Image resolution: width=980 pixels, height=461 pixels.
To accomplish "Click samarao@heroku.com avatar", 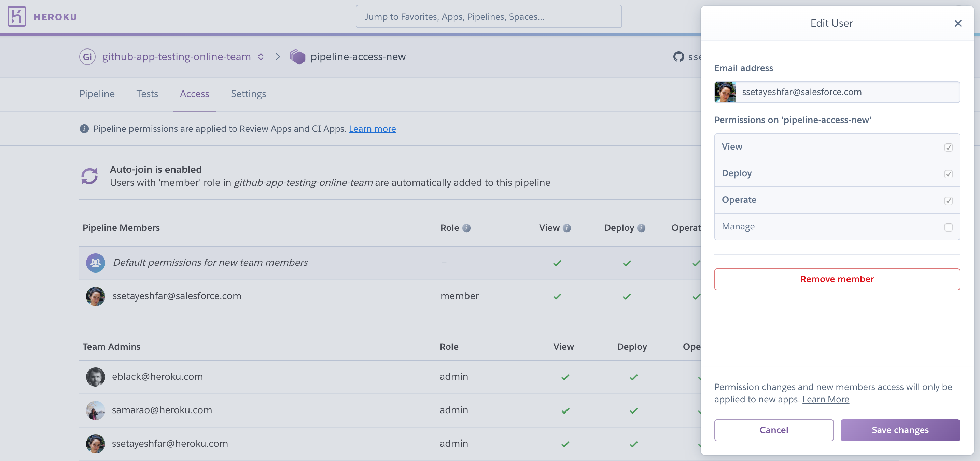I will point(96,410).
